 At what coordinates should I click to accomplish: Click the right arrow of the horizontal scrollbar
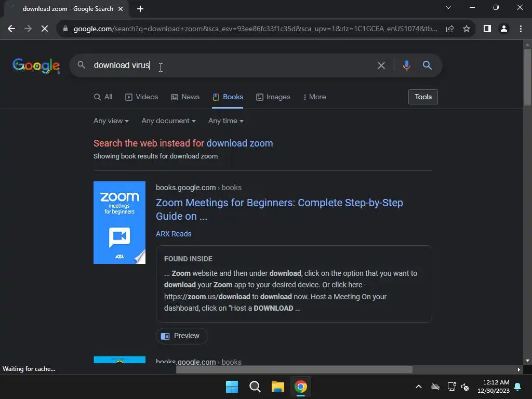point(518,369)
